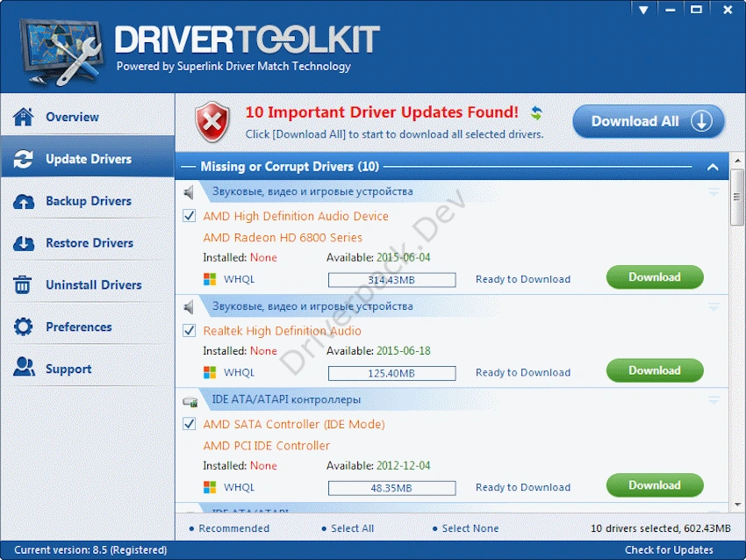This screenshot has height=560, width=746.
Task: Click speaker icon above AMD High Definition Audio
Action: [x=189, y=192]
